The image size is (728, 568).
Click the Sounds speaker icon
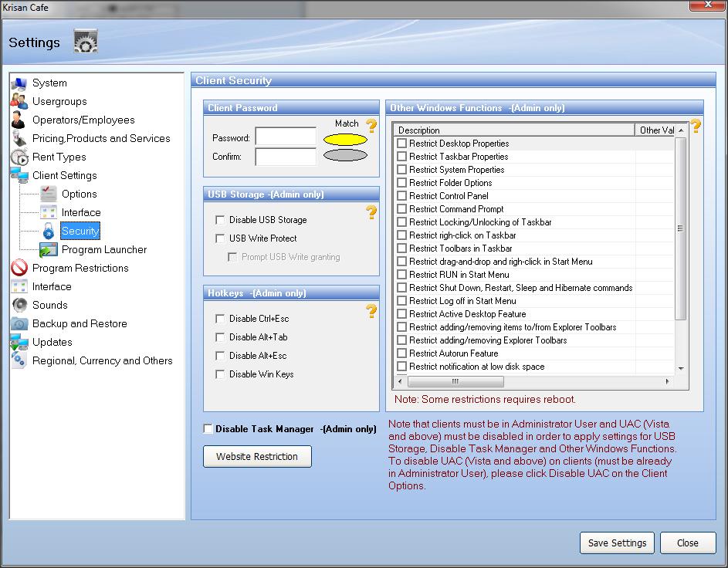tap(19, 305)
